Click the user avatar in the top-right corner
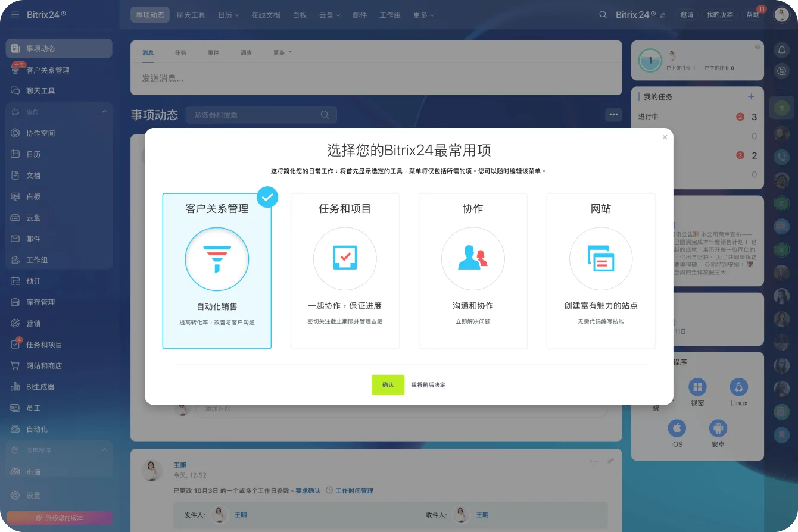This screenshot has height=532, width=798. tap(781, 15)
